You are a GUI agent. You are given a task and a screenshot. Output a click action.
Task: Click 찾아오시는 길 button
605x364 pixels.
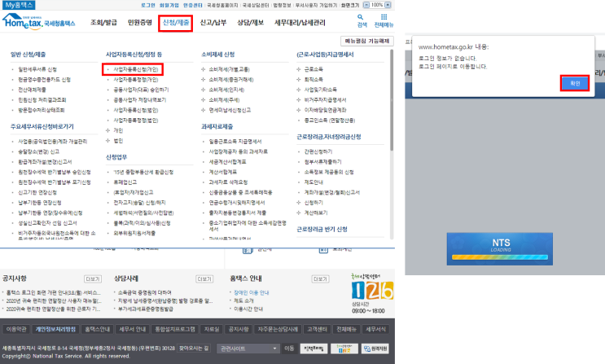pyautogui.click(x=194, y=349)
